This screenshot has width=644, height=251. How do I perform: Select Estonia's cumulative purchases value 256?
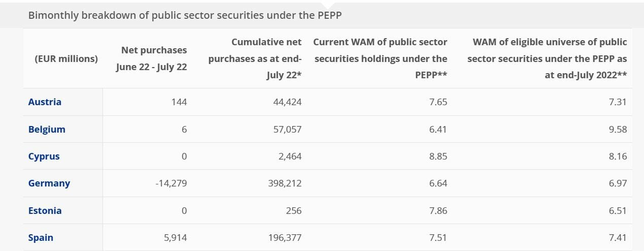[293, 211]
